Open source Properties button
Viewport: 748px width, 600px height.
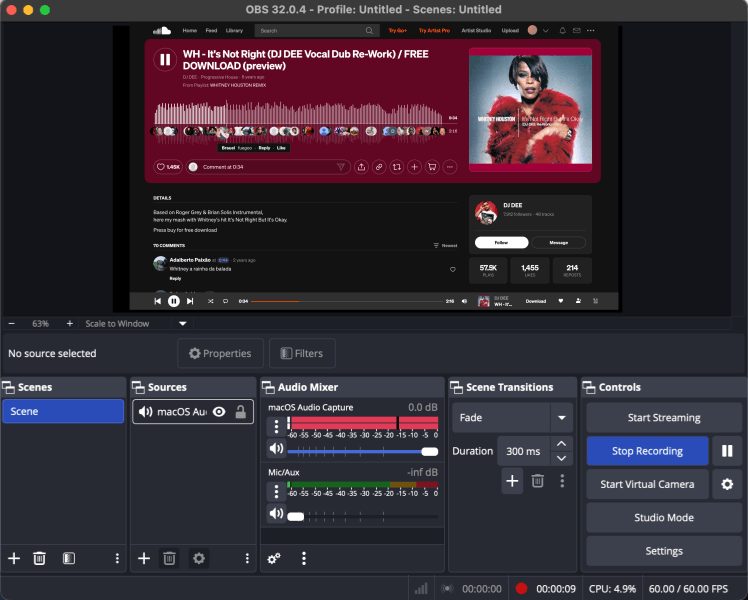220,353
